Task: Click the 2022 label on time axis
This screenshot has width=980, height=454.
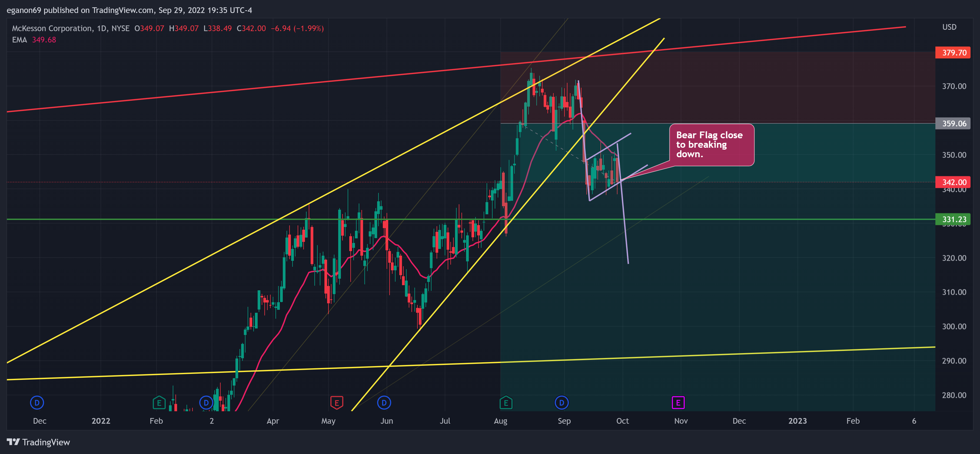Action: tap(101, 421)
